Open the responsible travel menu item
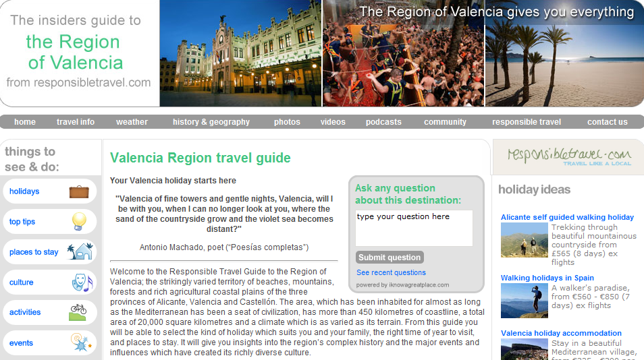This screenshot has width=644, height=360. tap(527, 122)
